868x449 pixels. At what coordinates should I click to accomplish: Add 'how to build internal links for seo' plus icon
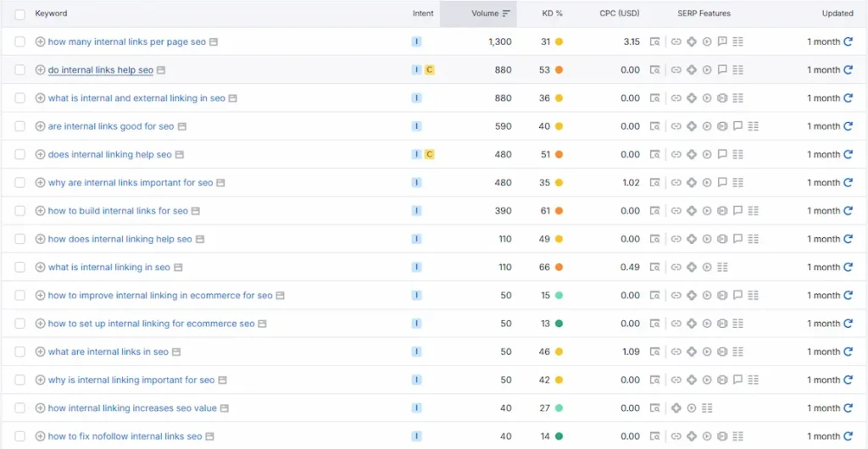40,211
